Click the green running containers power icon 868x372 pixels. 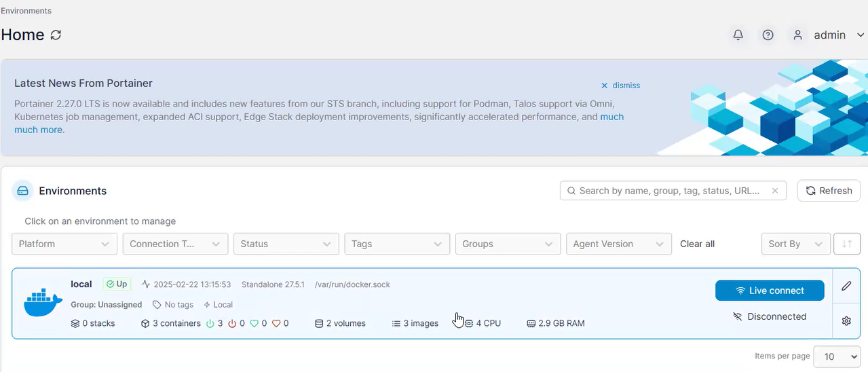coord(210,323)
